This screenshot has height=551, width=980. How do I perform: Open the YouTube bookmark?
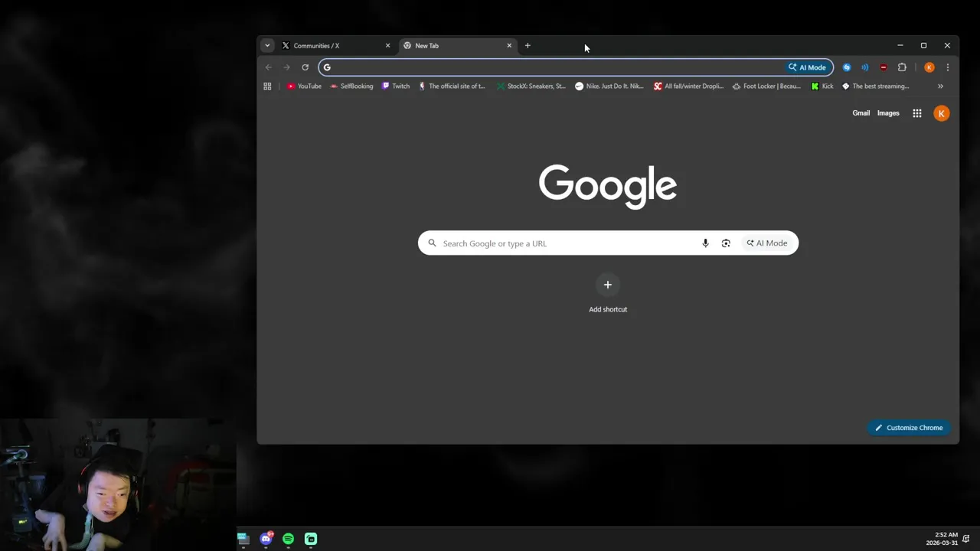click(304, 86)
